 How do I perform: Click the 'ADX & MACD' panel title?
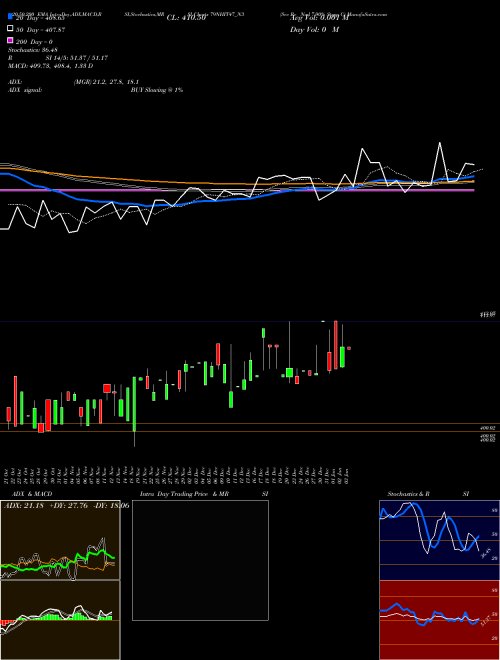point(32,494)
